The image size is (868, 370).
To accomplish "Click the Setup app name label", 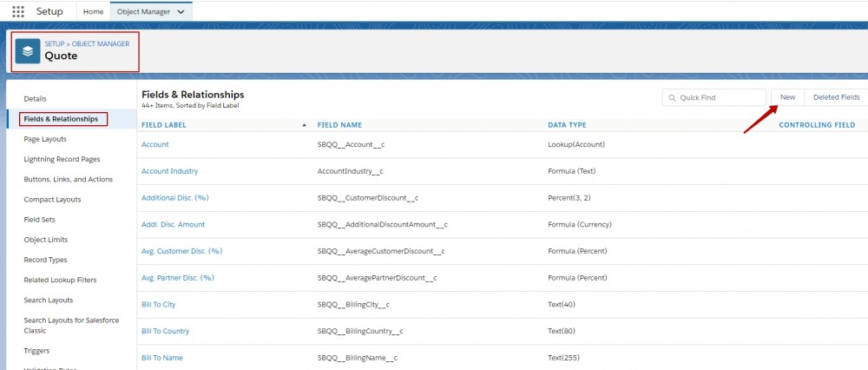I will click(x=49, y=11).
